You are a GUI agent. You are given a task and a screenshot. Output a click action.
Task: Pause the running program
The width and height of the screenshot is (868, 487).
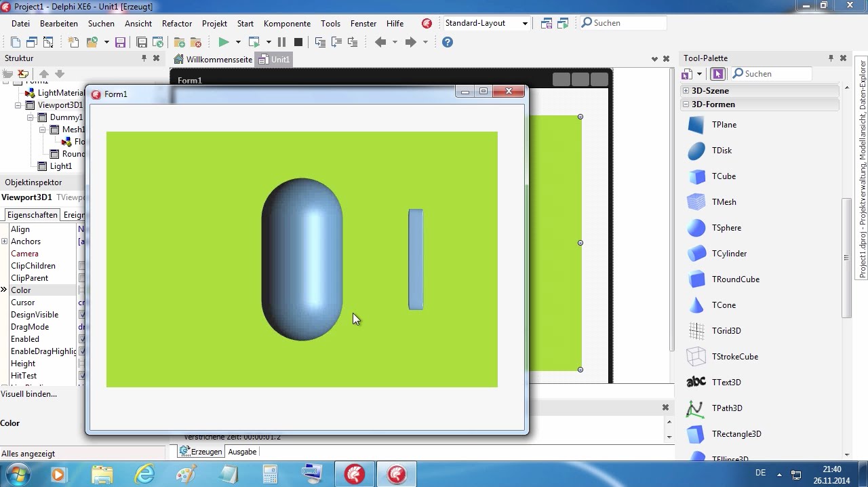pos(281,42)
